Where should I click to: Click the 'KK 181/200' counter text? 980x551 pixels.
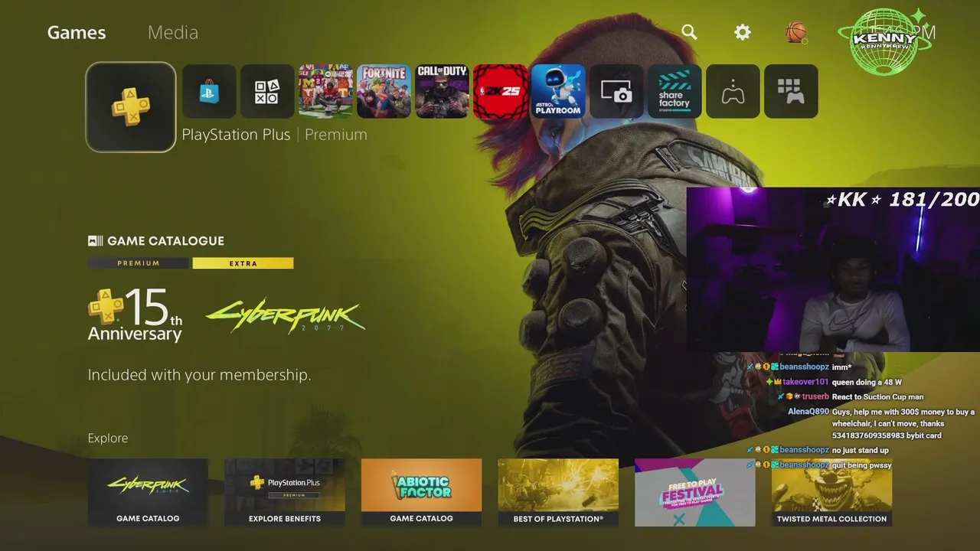pos(902,200)
